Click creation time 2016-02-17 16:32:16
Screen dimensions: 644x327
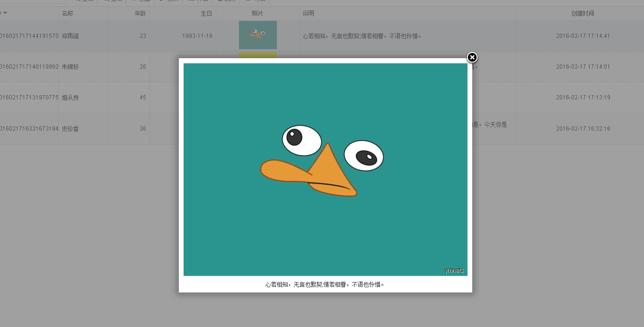pos(583,129)
